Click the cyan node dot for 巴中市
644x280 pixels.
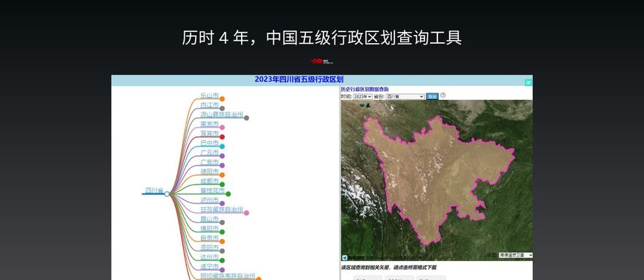[222, 147]
